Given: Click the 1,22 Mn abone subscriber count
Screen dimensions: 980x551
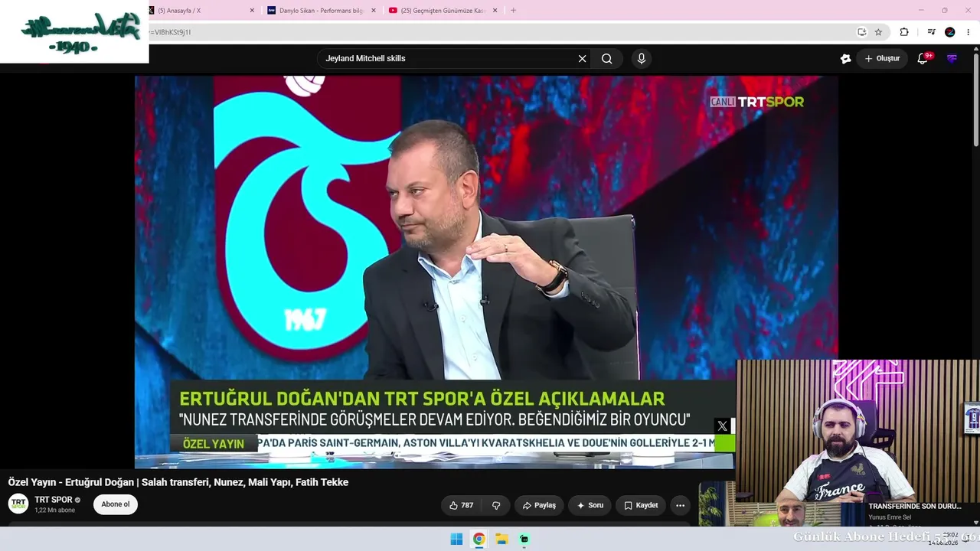Looking at the screenshot, I should pyautogui.click(x=55, y=510).
